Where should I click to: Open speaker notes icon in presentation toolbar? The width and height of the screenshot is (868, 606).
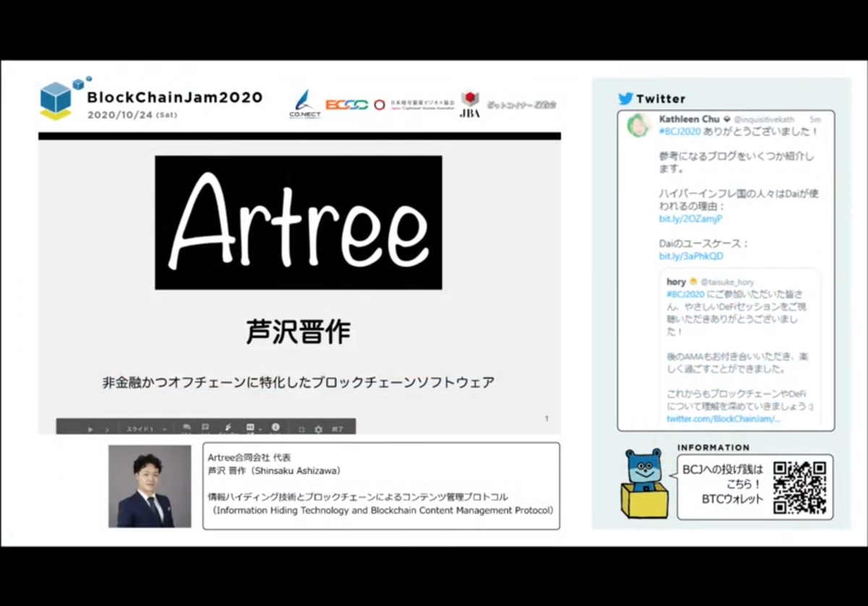[205, 428]
